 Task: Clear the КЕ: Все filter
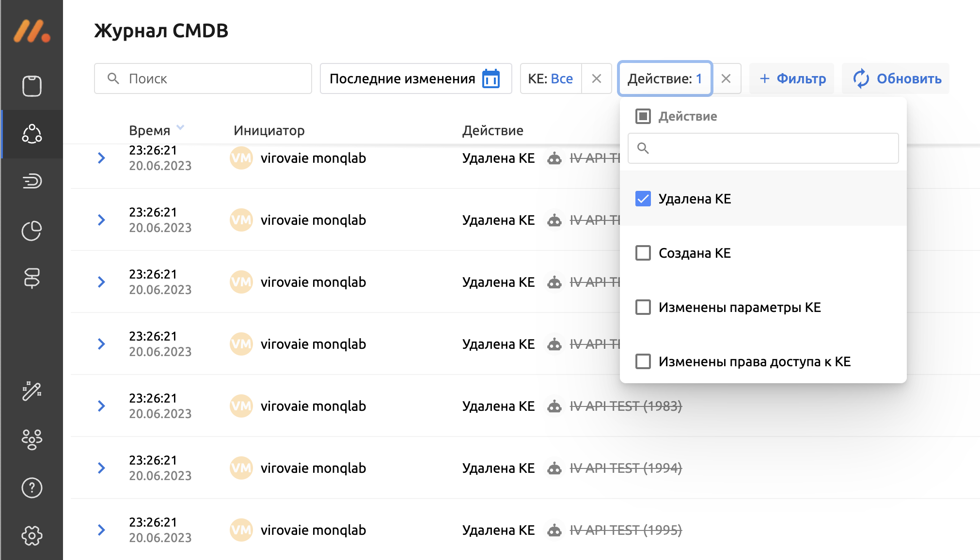point(597,78)
